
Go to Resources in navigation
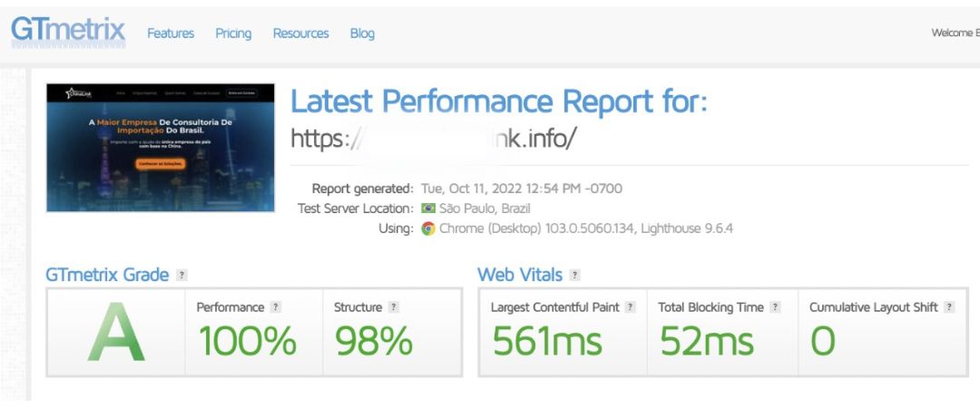click(x=300, y=34)
